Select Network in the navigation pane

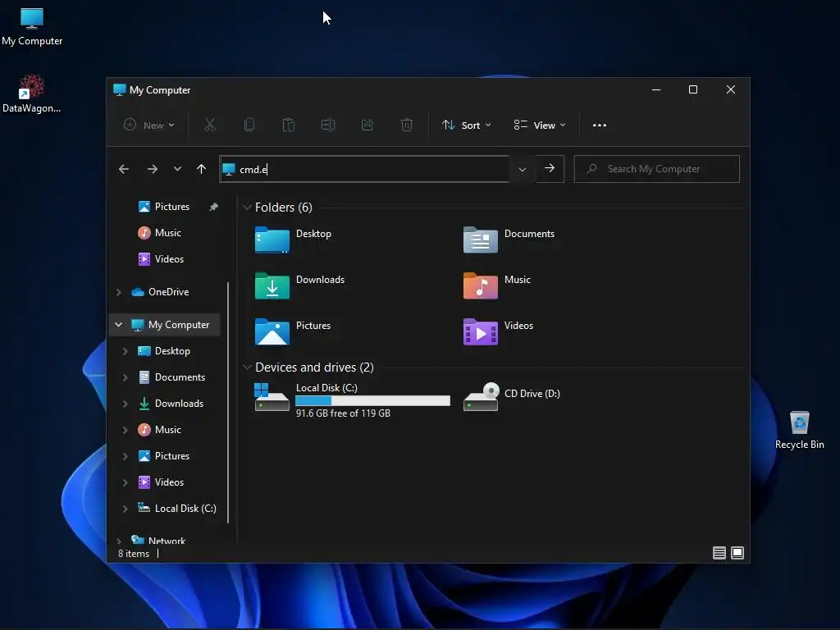click(158, 541)
